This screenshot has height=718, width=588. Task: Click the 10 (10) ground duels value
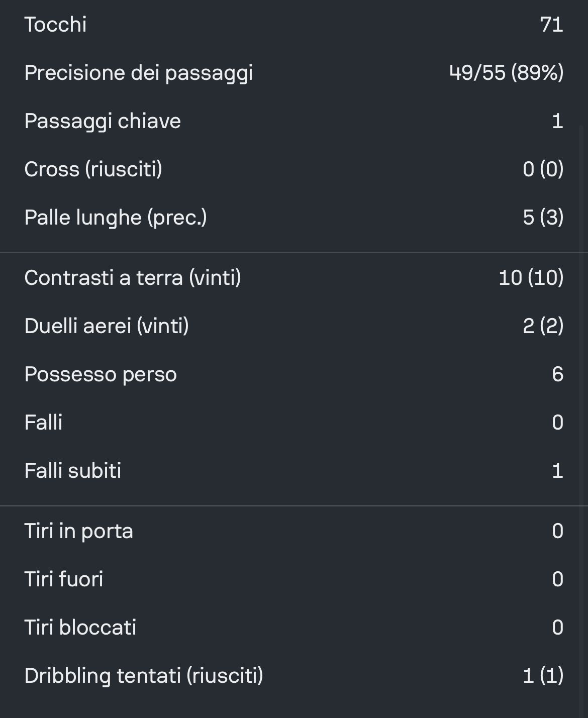531,277
